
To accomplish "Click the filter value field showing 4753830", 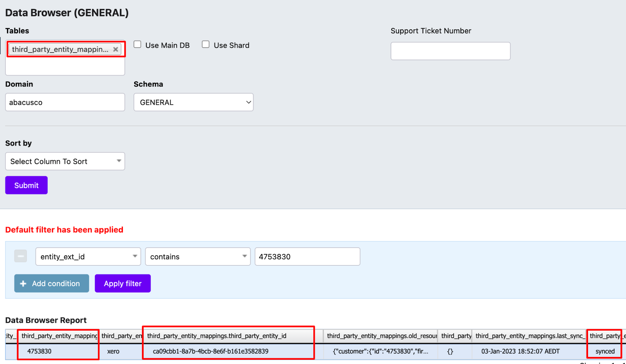I will tap(307, 257).
